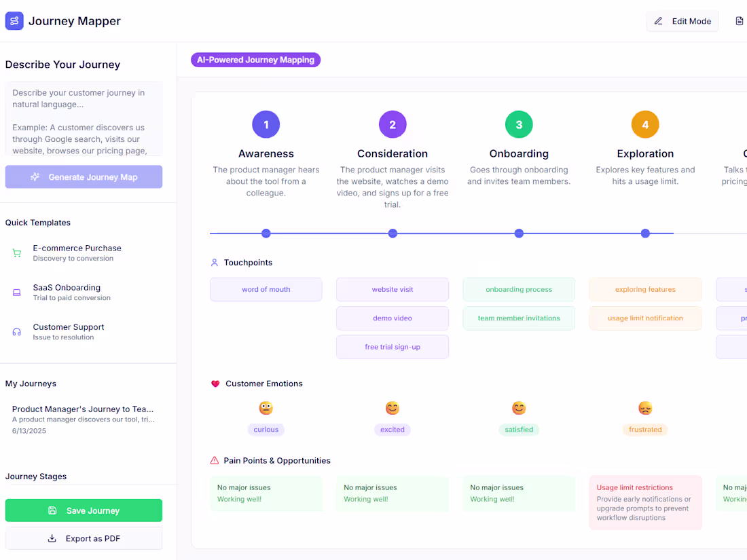Select the shopping cart icon for E-commerce Purchase
747x560 pixels.
(x=17, y=253)
